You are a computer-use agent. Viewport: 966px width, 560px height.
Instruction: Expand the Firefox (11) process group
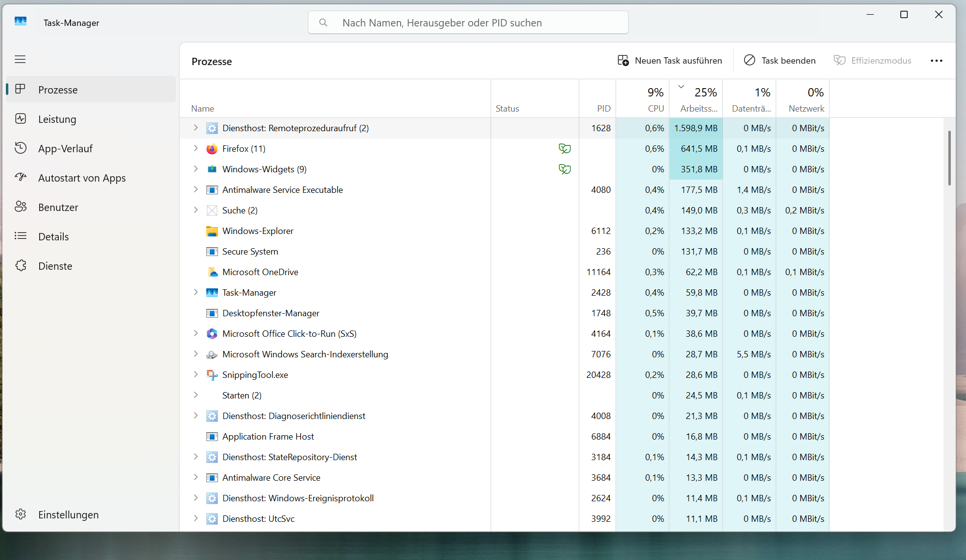click(195, 148)
